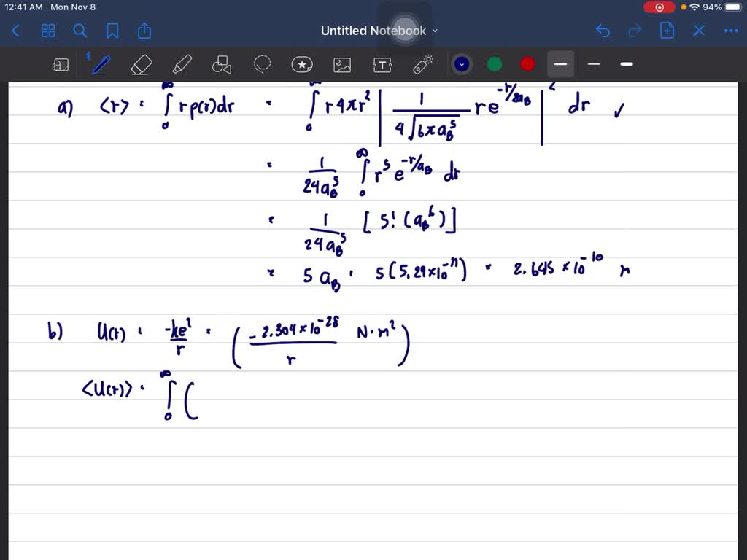The image size is (747, 560).
Task: Toggle the page bookmark
Action: 112,31
